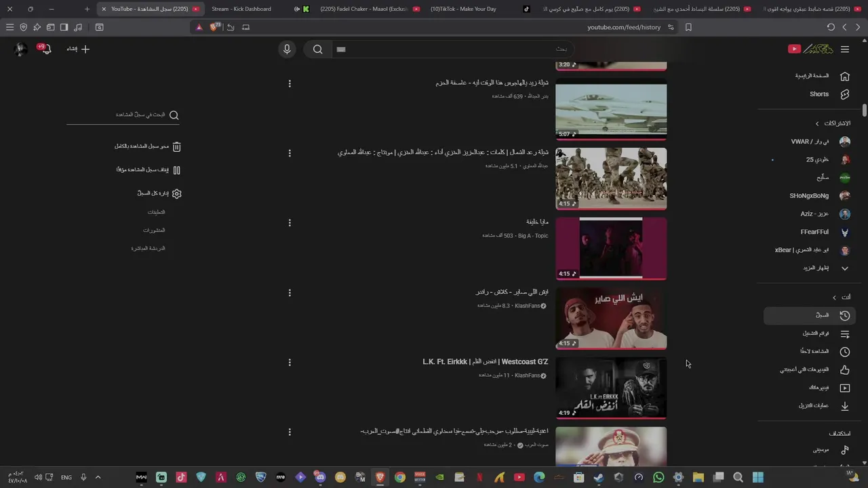Expand show more subscriptions chevron
This screenshot has height=488, width=868.
[x=845, y=268]
